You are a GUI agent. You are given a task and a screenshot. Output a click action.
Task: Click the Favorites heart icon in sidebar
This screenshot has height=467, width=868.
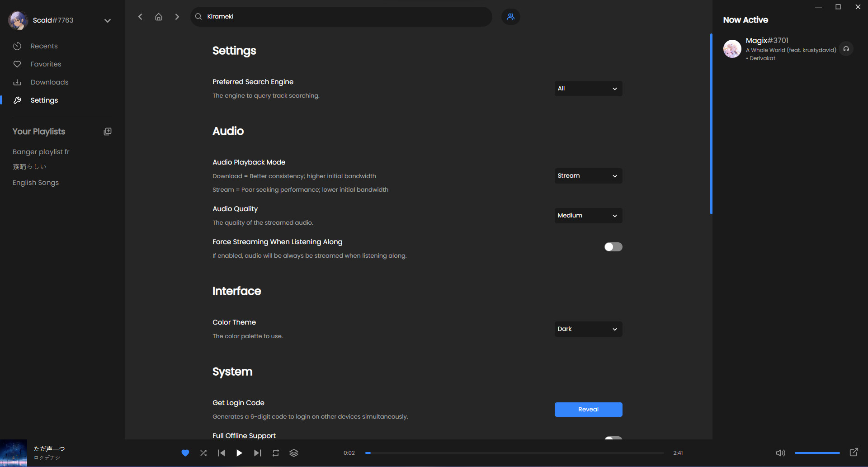pyautogui.click(x=17, y=64)
